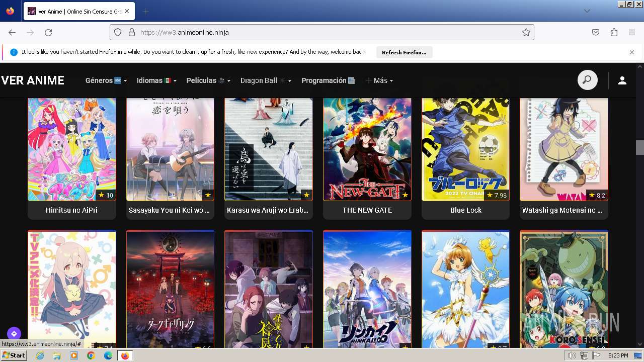This screenshot has width=644, height=362.
Task: Open the Sasayaku You ni Koi poster
Action: click(x=170, y=149)
